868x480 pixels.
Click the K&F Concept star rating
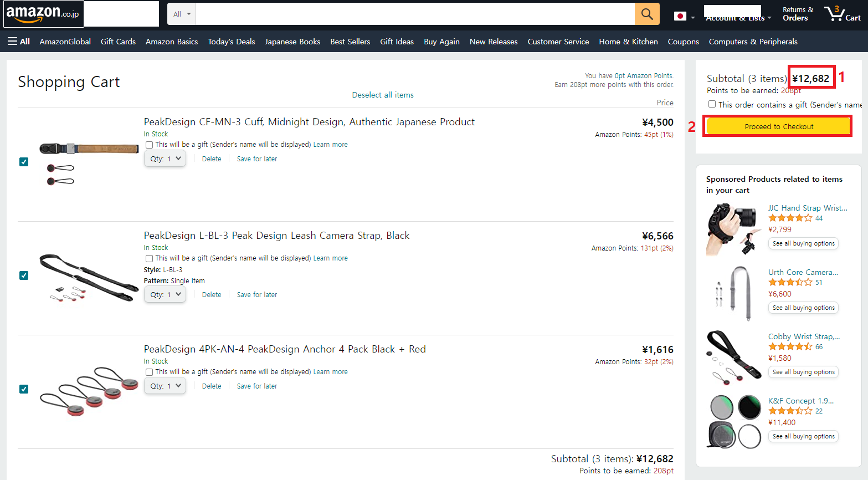coord(790,411)
